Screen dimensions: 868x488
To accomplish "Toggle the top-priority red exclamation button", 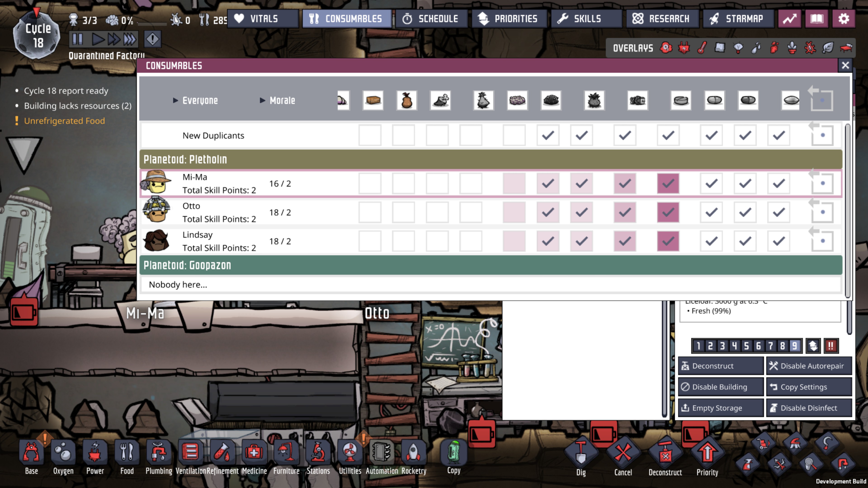I will tap(831, 346).
